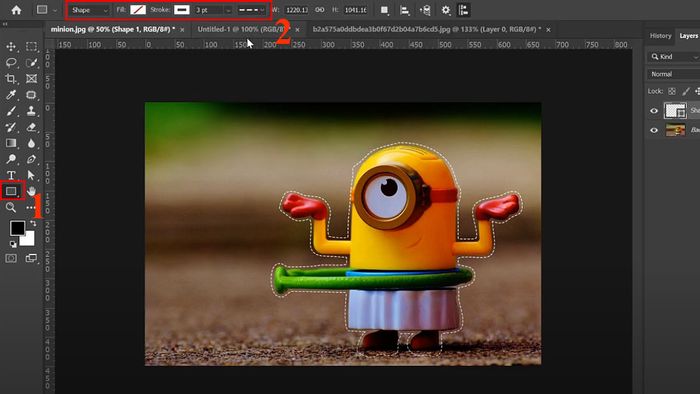
Task: Open Edit Toolbar three-dots menu
Action: tap(30, 207)
